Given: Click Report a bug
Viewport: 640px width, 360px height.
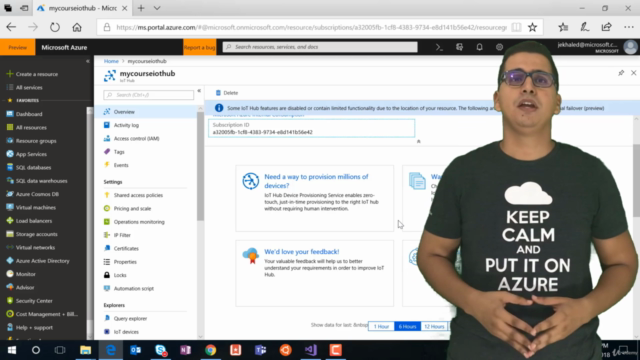Looking at the screenshot, I should [200, 47].
